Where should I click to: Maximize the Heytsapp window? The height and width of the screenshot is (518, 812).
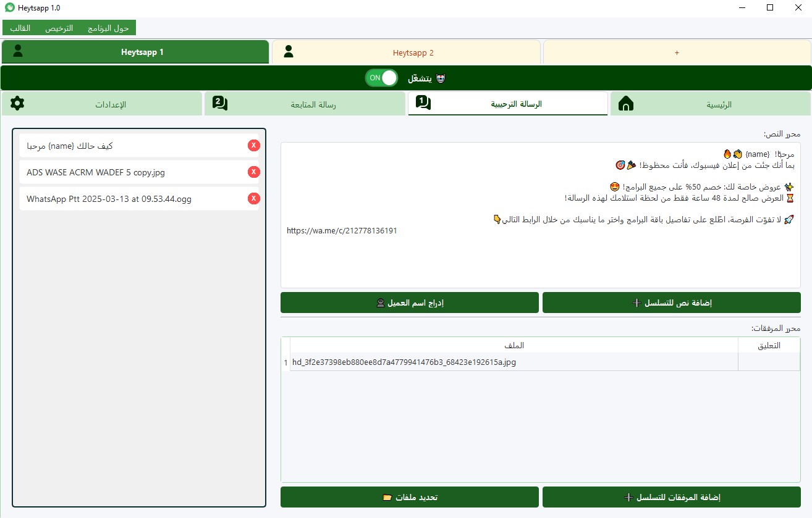click(770, 8)
